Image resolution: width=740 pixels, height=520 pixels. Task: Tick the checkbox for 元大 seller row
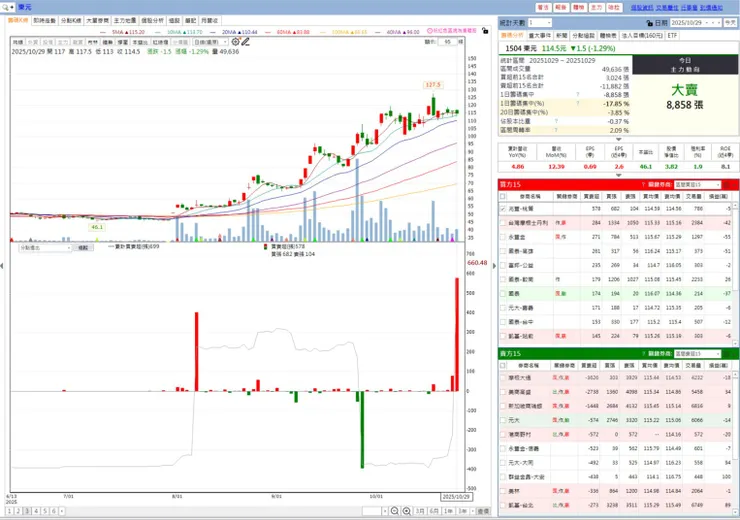point(503,420)
